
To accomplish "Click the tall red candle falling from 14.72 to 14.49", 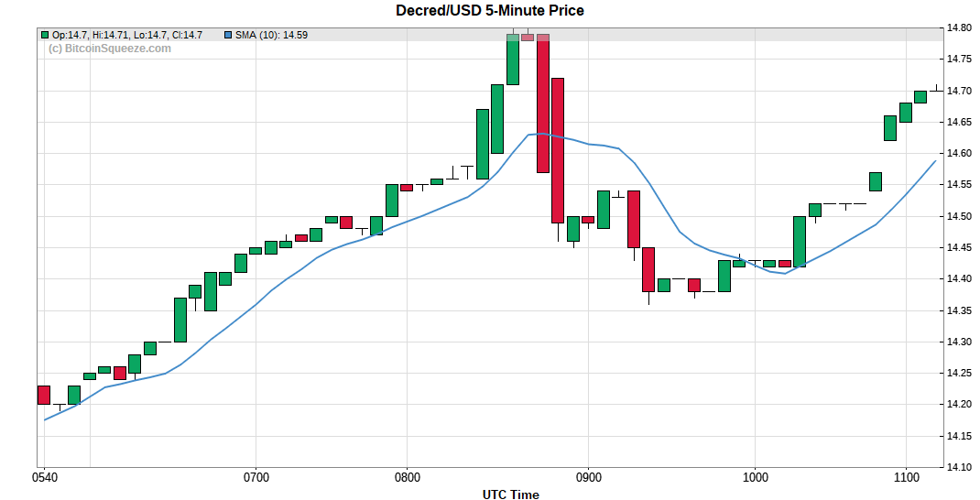I will [558, 150].
